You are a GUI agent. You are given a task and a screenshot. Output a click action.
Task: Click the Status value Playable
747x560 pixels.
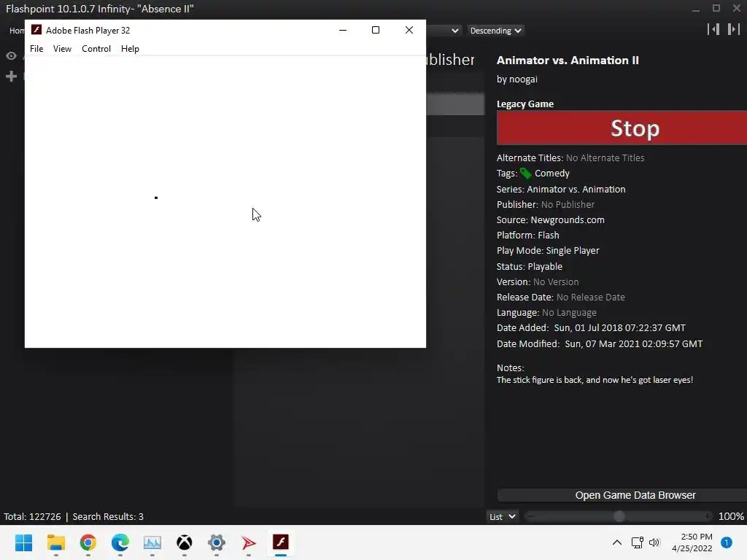coord(545,267)
